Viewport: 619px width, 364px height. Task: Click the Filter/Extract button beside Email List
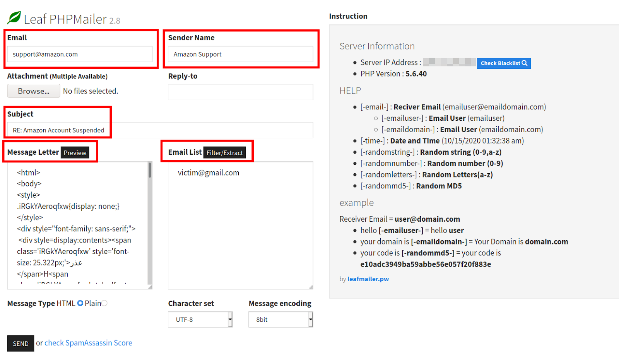point(225,153)
